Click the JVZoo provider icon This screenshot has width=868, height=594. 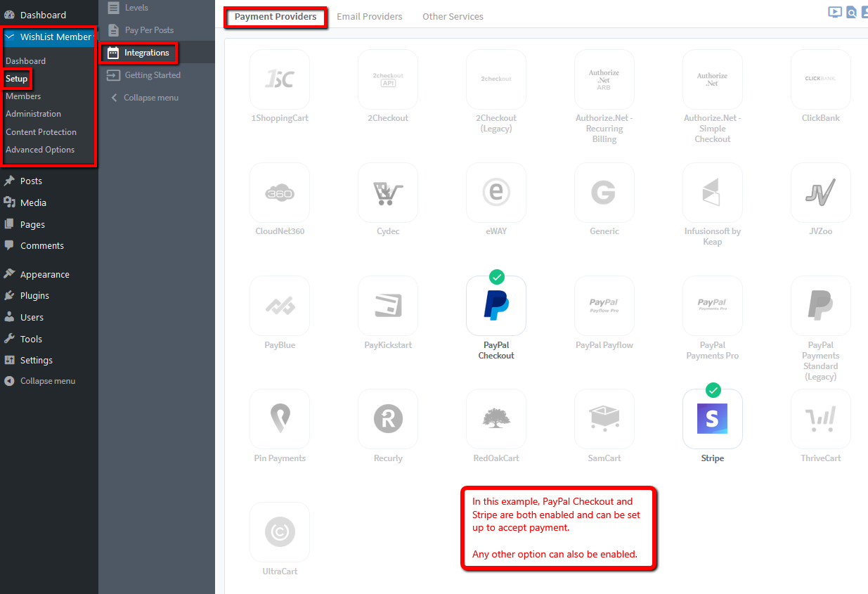(x=821, y=193)
